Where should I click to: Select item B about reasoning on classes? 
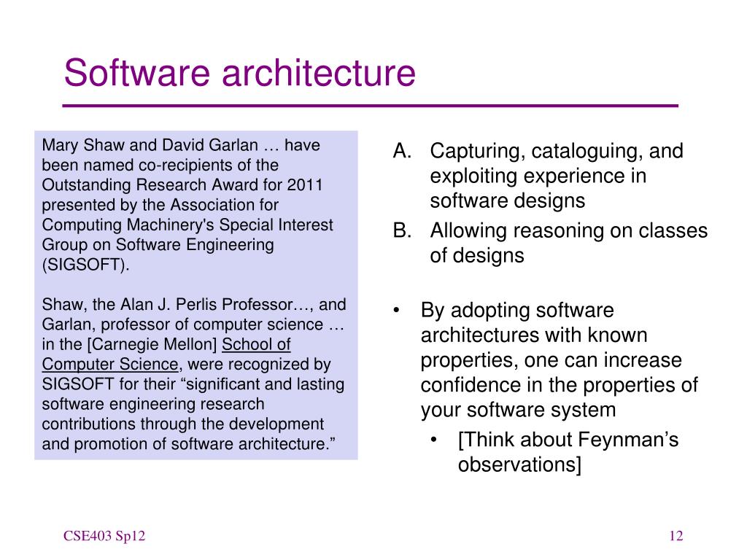[x=550, y=243]
